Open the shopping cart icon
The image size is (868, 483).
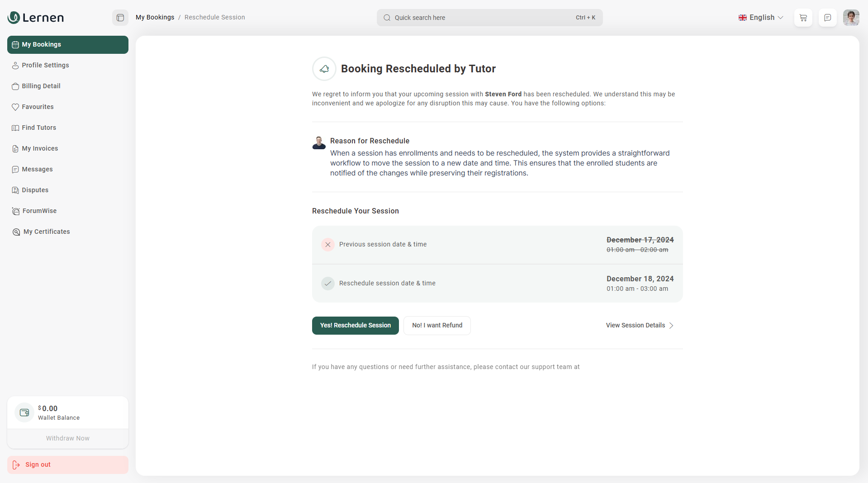pos(803,18)
